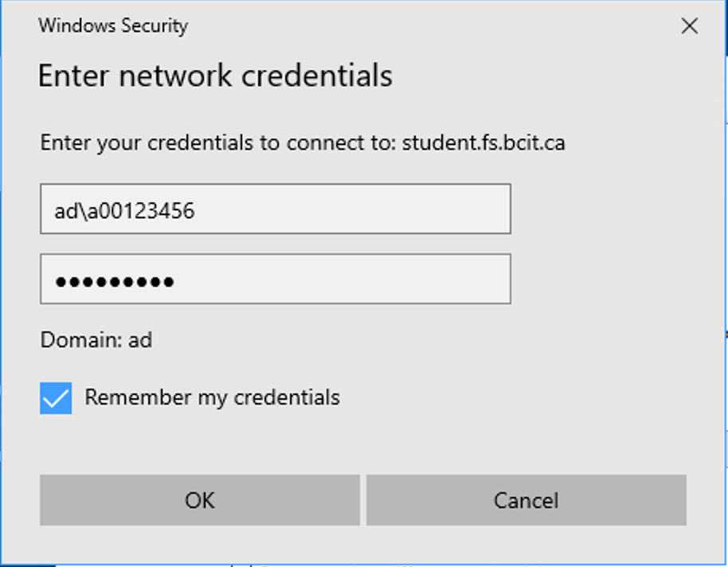Click the Domain: ad label area
728x567 pixels.
click(96, 339)
